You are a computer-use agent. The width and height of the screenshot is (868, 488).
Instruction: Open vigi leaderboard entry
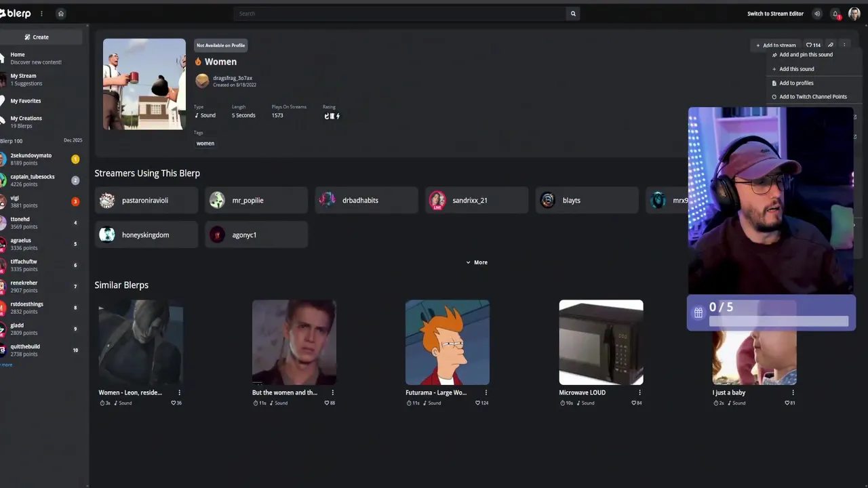pyautogui.click(x=41, y=201)
